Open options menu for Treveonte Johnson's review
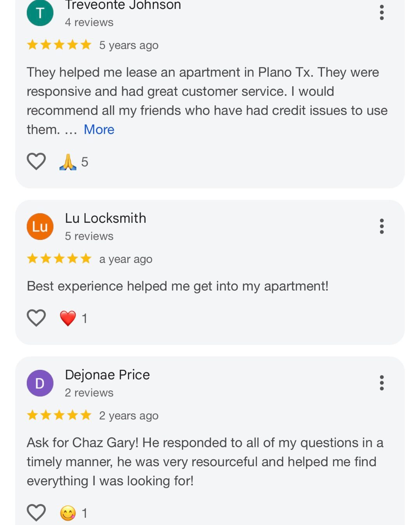420x525 pixels. pos(381,12)
